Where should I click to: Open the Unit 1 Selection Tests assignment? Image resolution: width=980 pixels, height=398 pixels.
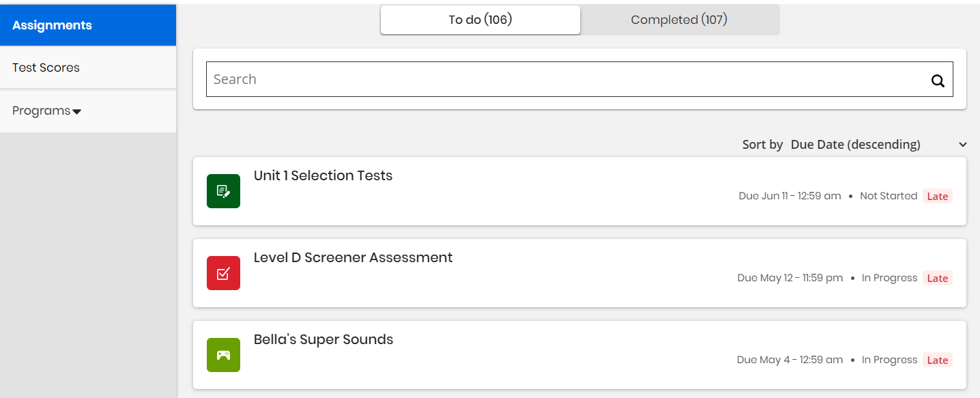[x=323, y=175]
